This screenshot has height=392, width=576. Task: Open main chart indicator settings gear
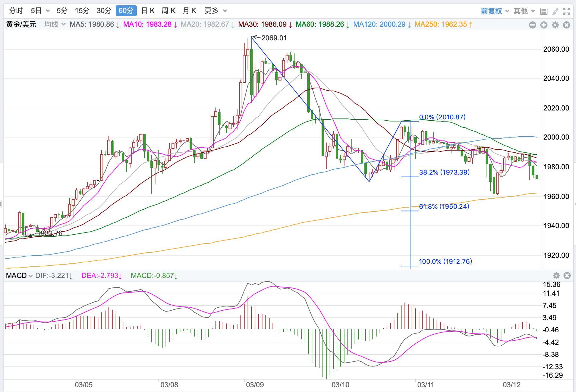point(555,25)
